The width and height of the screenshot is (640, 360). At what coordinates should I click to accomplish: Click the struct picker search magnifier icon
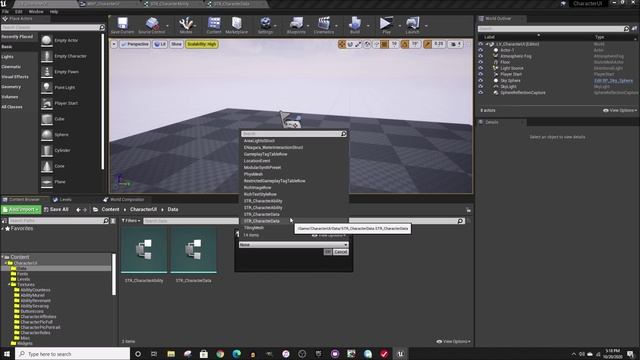343,133
